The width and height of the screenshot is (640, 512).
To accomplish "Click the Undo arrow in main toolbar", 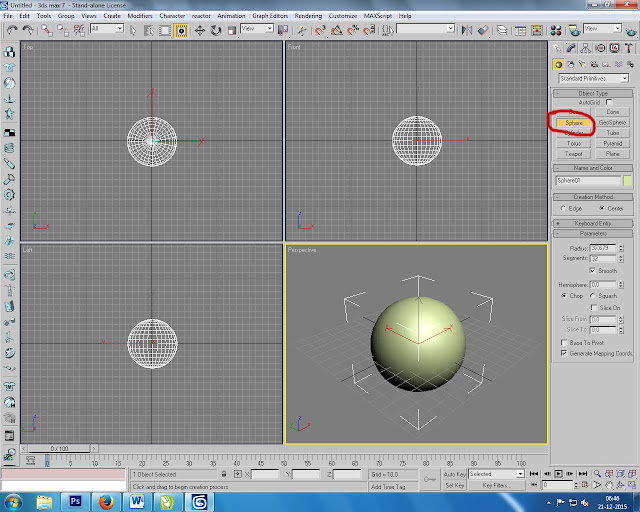I will pos(12,30).
